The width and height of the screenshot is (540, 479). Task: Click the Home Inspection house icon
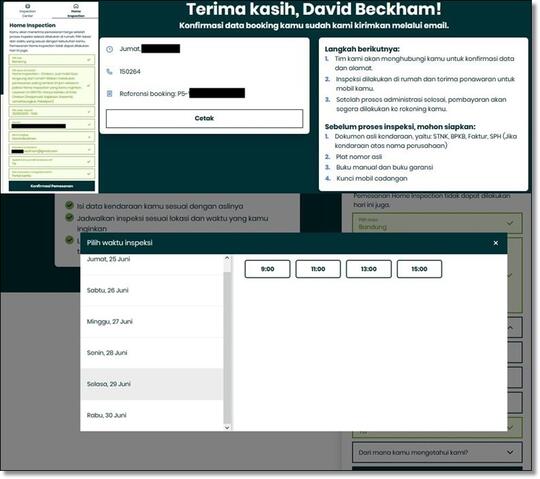coord(76,6)
